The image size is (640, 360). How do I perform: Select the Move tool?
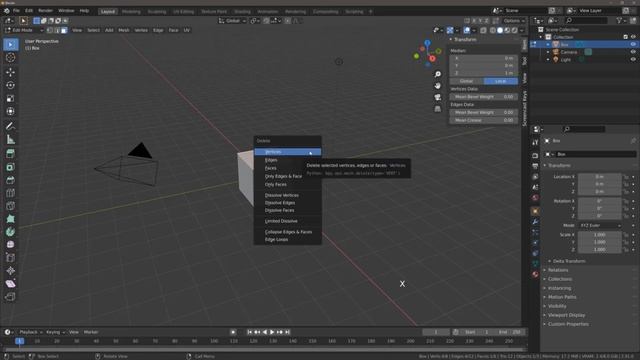pyautogui.click(x=11, y=72)
